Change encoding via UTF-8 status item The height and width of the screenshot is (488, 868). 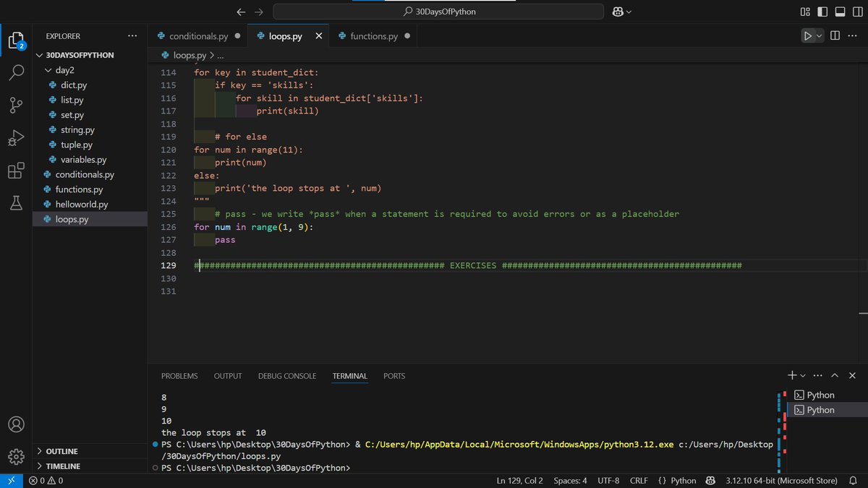(x=608, y=481)
